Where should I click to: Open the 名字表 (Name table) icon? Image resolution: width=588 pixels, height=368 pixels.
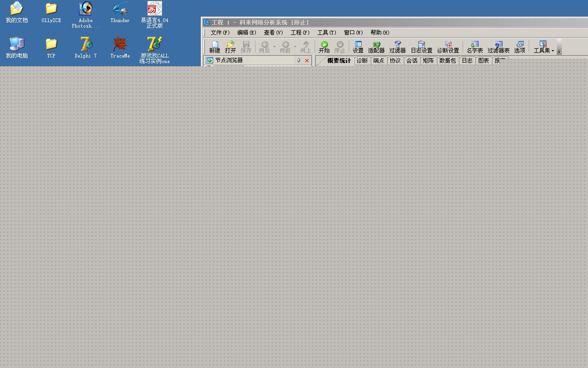[475, 46]
